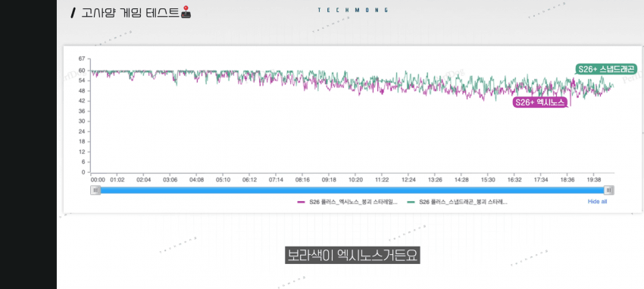Click the 09:18 time axis label

pos(329,180)
